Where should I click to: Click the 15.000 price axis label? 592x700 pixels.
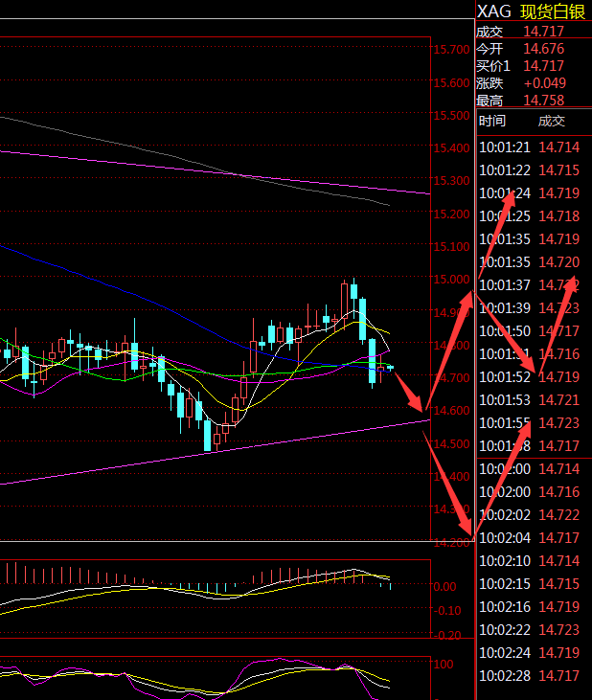(451, 280)
